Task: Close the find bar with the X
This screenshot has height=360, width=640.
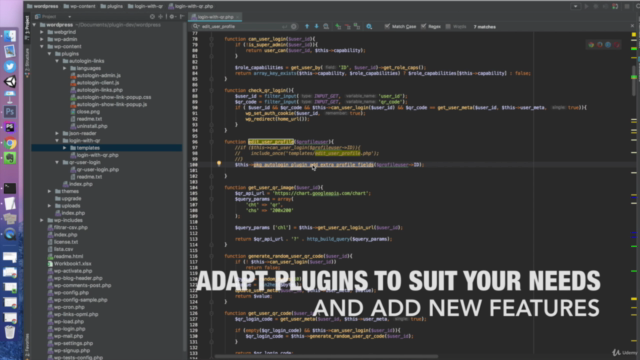Action: tap(632, 26)
